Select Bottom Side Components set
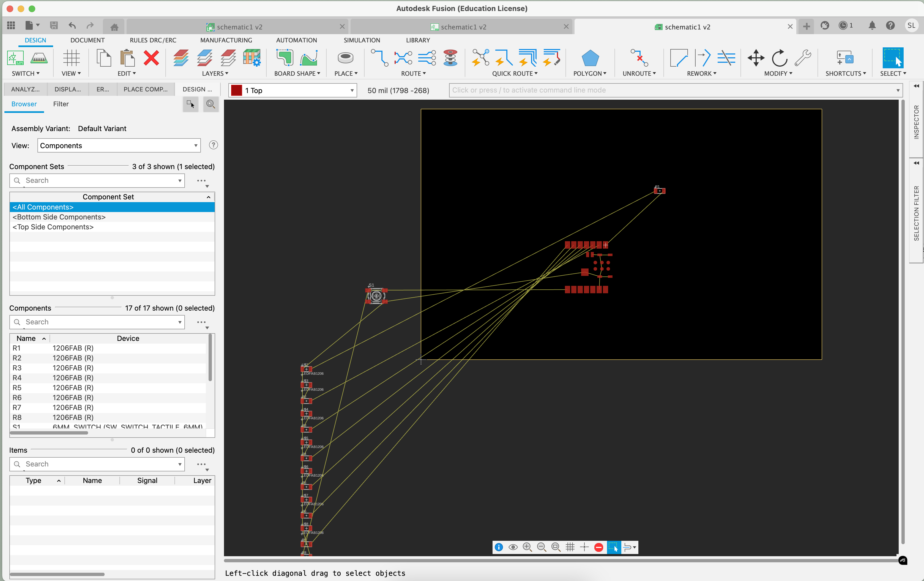This screenshot has height=581, width=924. tap(112, 217)
